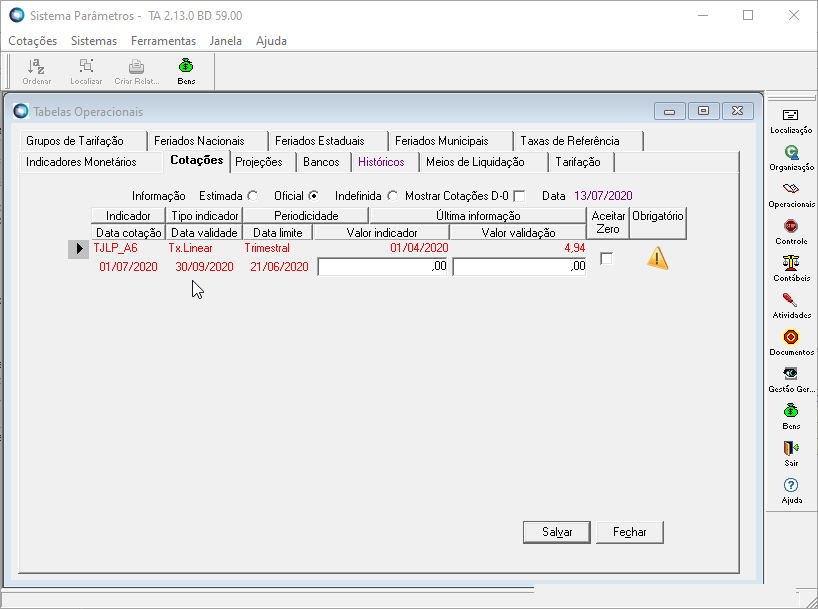Select the Cotações tab
The height and width of the screenshot is (609, 818).
tap(197, 160)
